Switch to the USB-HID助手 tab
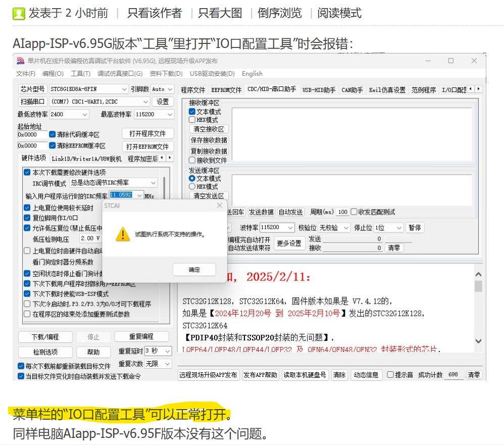 (x=319, y=90)
